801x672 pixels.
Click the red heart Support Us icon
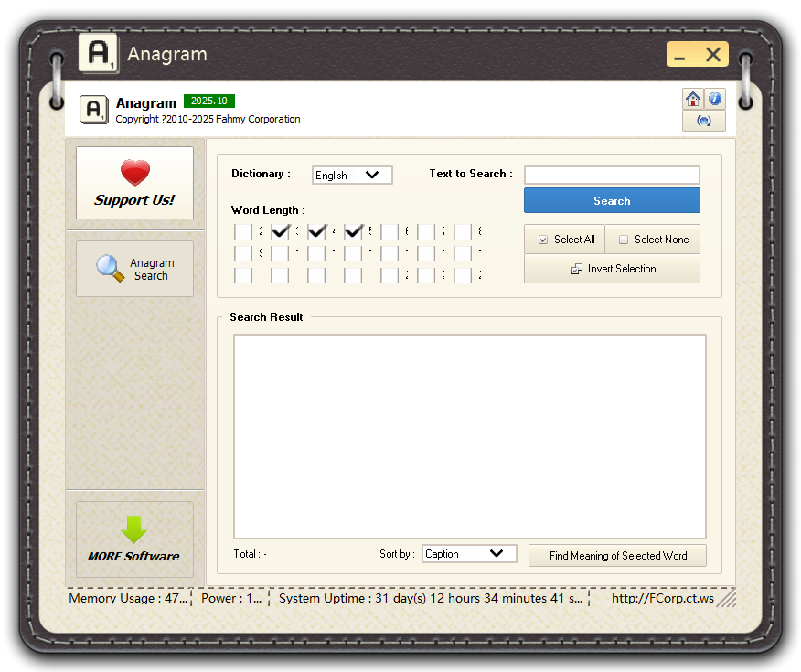(134, 173)
